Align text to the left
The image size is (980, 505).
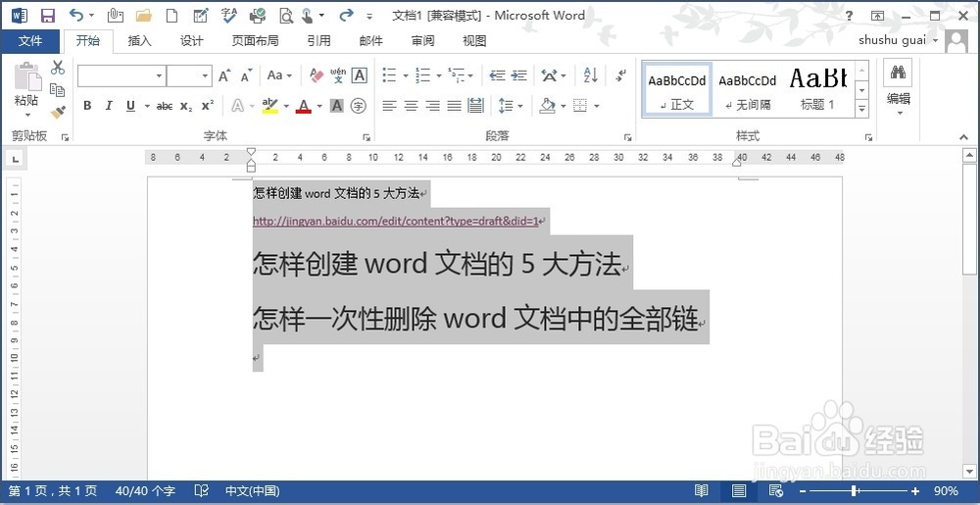click(389, 106)
